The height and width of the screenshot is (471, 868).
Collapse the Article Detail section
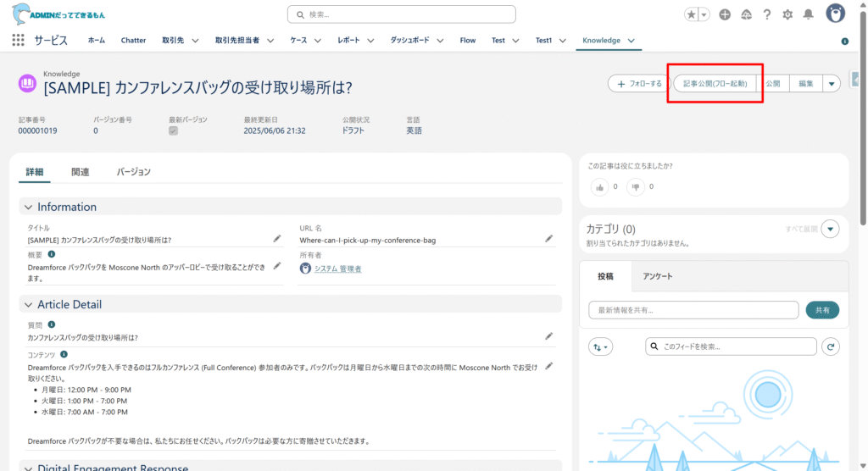[x=28, y=304]
